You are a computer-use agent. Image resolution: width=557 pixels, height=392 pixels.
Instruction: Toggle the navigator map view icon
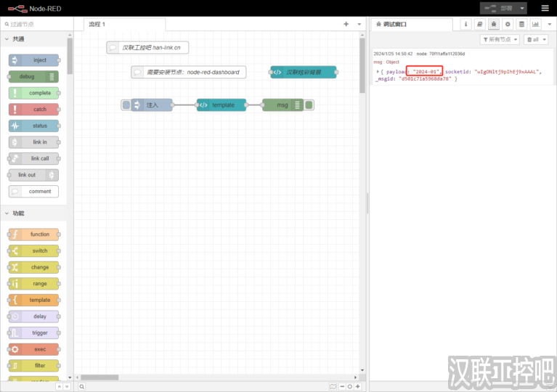coord(333,386)
